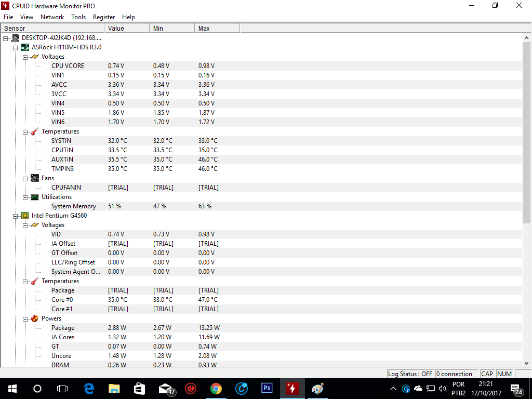Image resolution: width=532 pixels, height=399 pixels.
Task: Click the motherboard thermometer Temperatures icon
Action: pos(35,131)
